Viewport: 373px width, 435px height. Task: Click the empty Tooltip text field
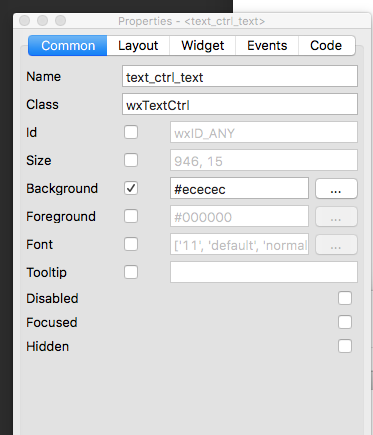(x=264, y=272)
